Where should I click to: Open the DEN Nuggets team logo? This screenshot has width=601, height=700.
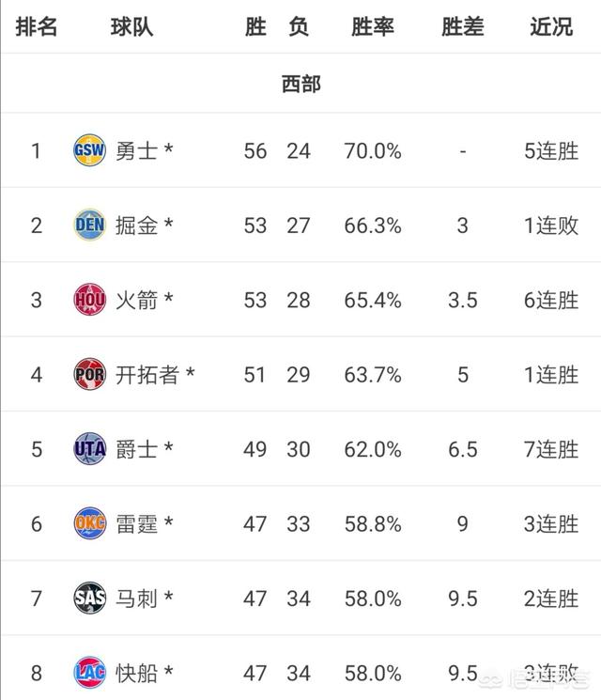tap(90, 225)
